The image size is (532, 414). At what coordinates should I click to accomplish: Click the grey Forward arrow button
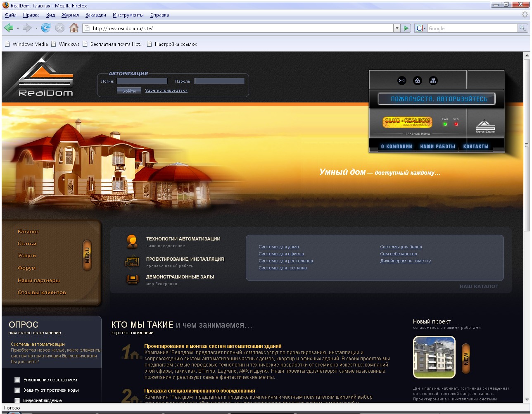(27, 28)
